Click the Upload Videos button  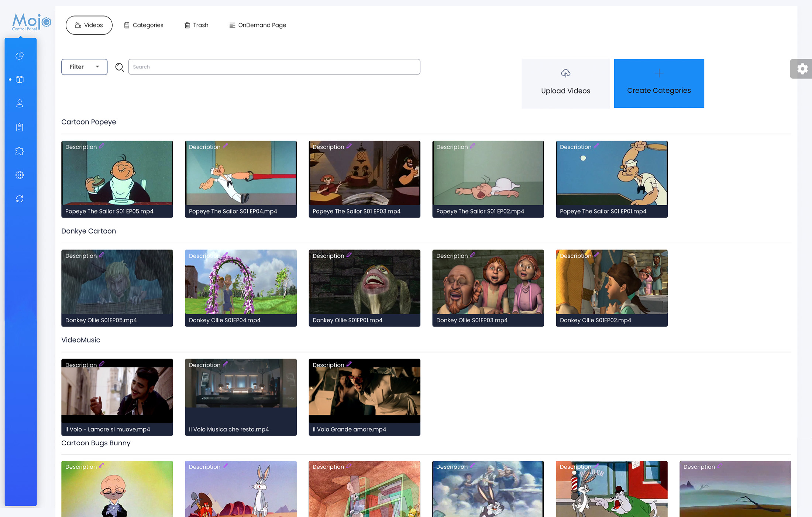565,83
